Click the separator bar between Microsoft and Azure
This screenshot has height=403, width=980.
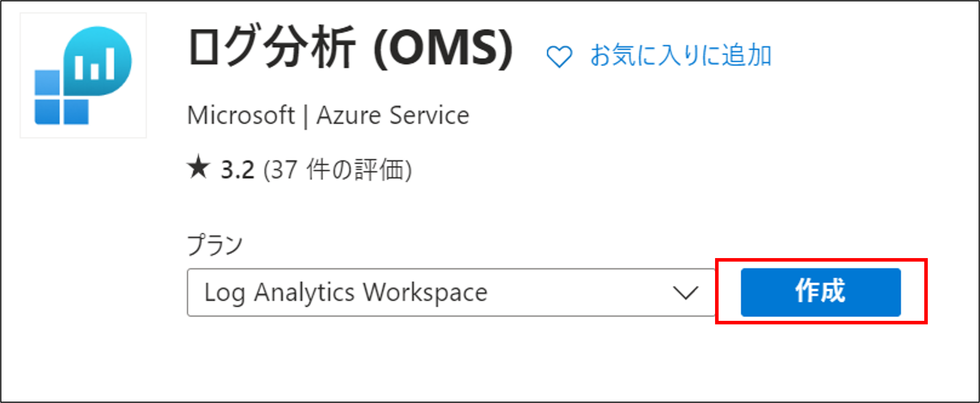coord(306,116)
